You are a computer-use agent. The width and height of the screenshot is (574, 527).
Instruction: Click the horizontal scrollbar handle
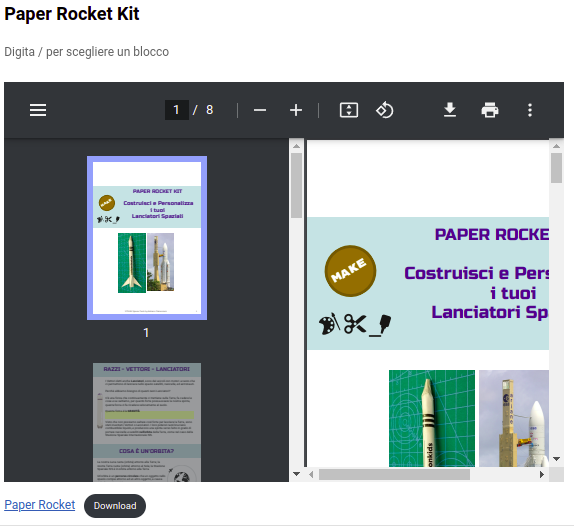click(x=394, y=474)
